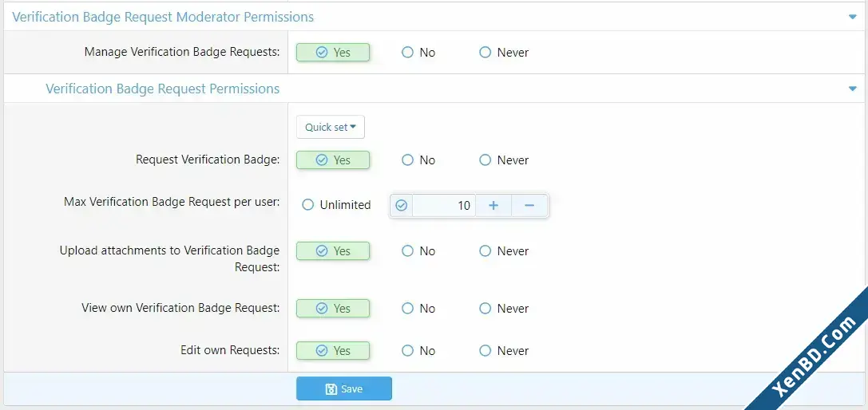Collapse the Moderator Permissions section arrow
The height and width of the screenshot is (410, 868).
click(853, 18)
